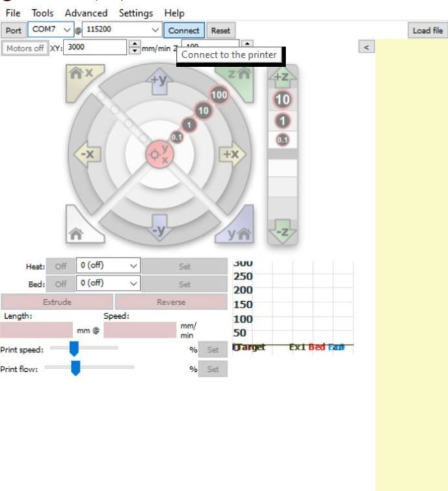
Task: Increase the XY feedrate with the up spinner
Action: 135,44
